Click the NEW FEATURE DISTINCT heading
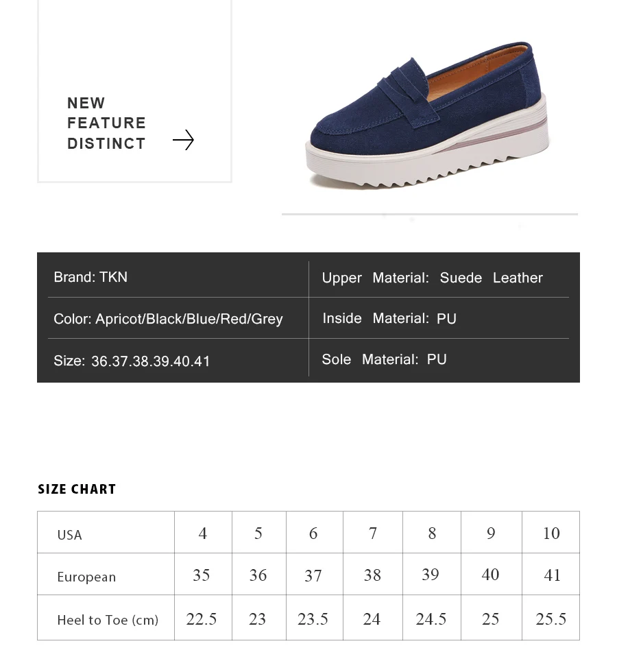 pos(106,123)
